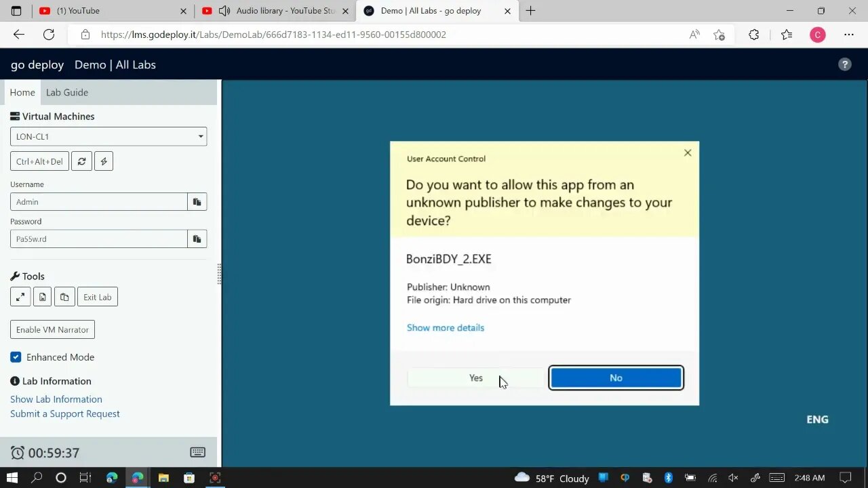The width and height of the screenshot is (868, 488).
Task: Open the LON-CL1 virtual machine dropdown
Action: [108, 136]
